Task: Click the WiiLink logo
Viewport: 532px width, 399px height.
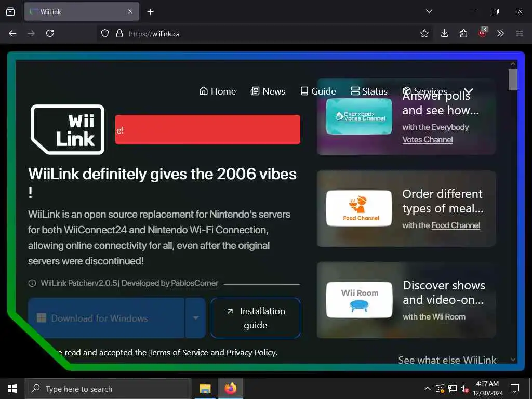Action: point(68,129)
